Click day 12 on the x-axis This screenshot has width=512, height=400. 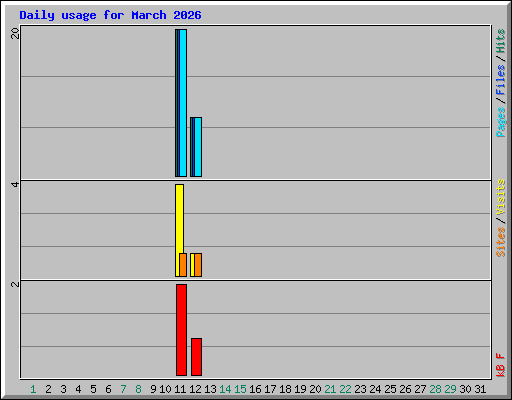pyautogui.click(x=195, y=389)
